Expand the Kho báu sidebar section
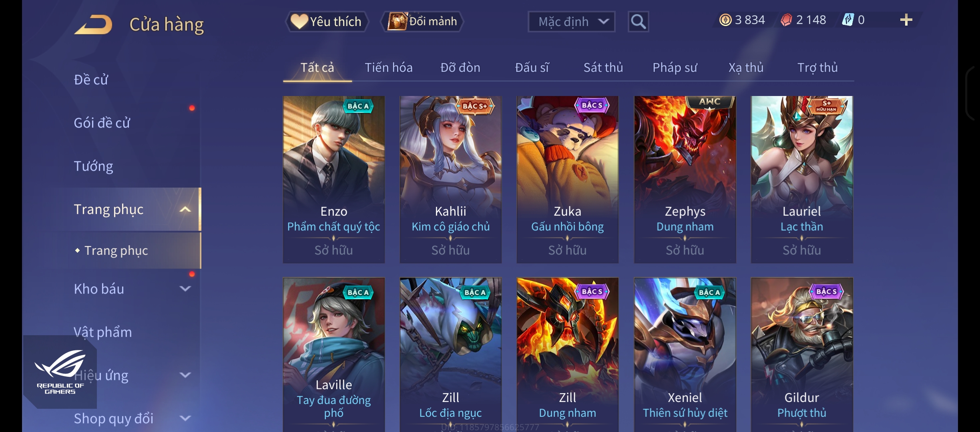This screenshot has width=980, height=432. pyautogui.click(x=185, y=288)
